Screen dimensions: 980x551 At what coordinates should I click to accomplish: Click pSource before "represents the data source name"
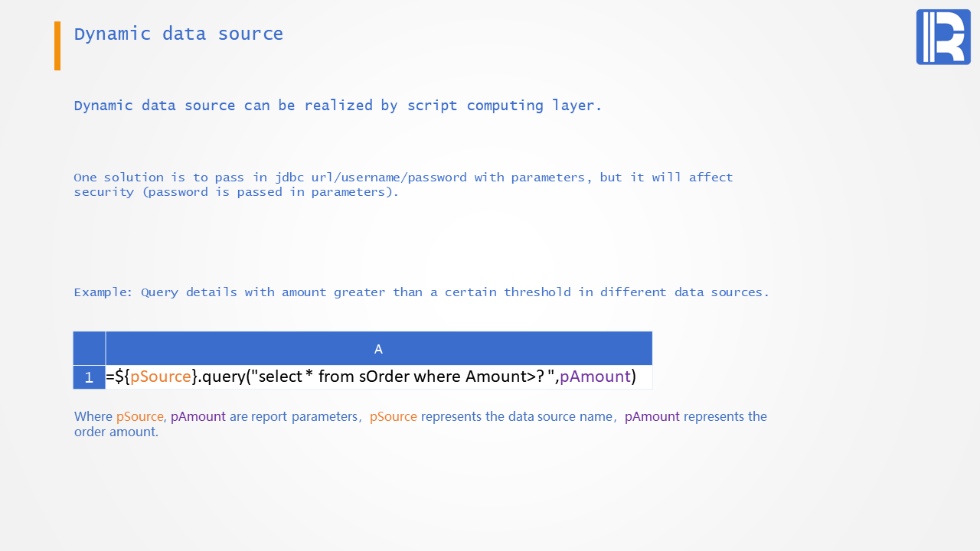(x=393, y=417)
